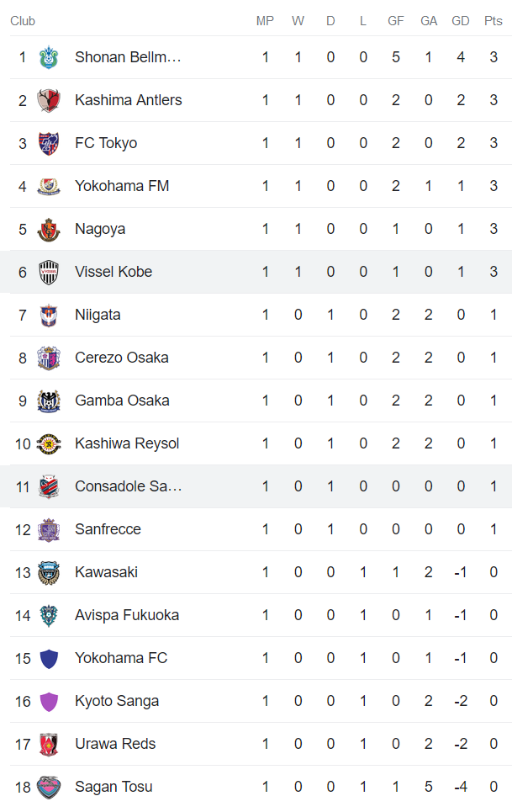Select the FC Tokyo club logo
This screenshot has width=512, height=812.
click(49, 143)
